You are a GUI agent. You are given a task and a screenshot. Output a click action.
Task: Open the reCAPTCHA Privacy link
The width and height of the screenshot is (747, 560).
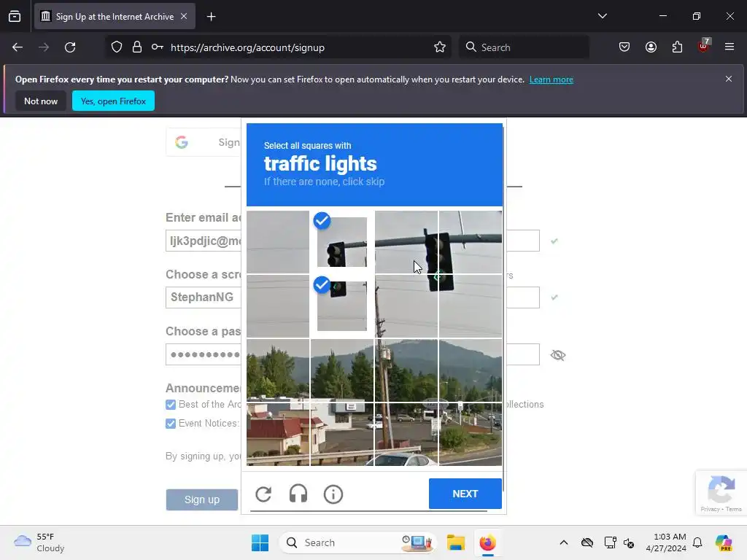709,509
